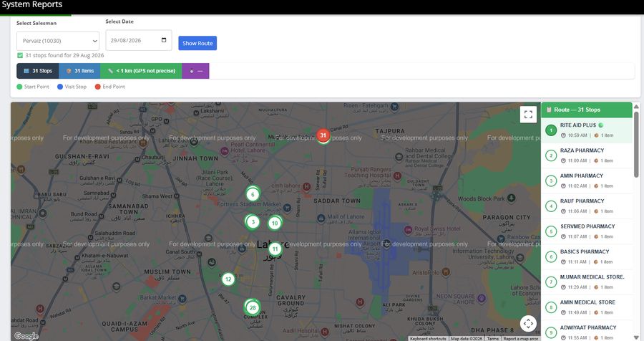This screenshot has width=644, height=341.
Task: Click stop number 4 circle icon
Action: pyautogui.click(x=551, y=206)
